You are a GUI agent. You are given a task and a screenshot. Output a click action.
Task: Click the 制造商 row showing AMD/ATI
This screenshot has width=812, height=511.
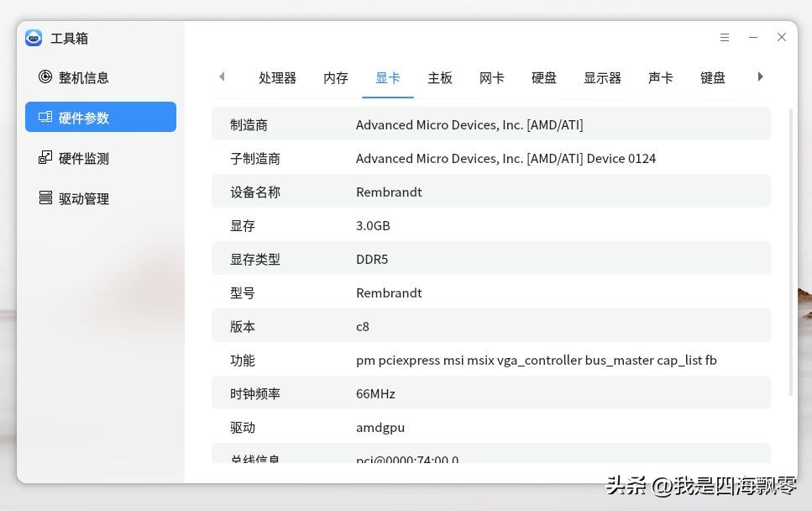[x=491, y=124]
